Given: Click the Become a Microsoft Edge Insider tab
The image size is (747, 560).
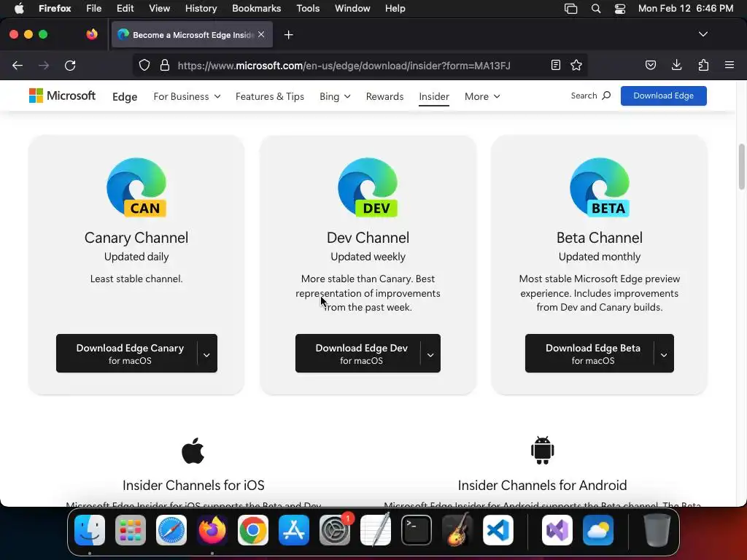Looking at the screenshot, I should (192, 35).
